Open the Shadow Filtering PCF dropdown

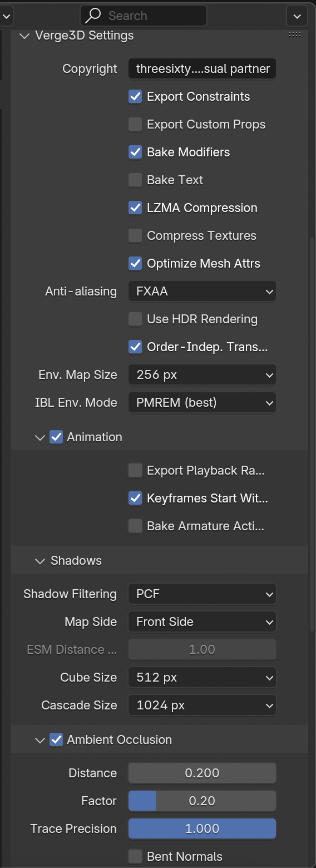(203, 594)
